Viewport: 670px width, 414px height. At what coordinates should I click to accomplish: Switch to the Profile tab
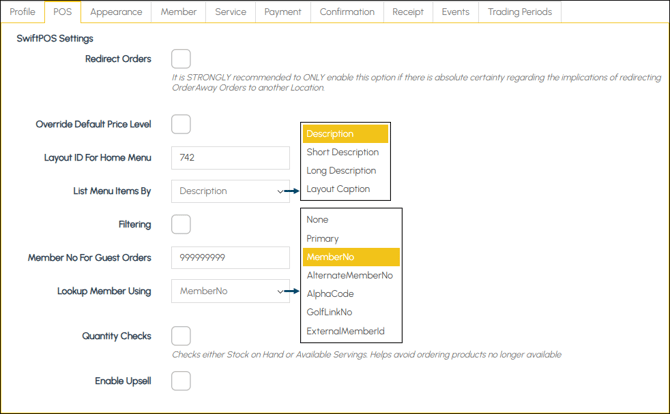coord(22,12)
